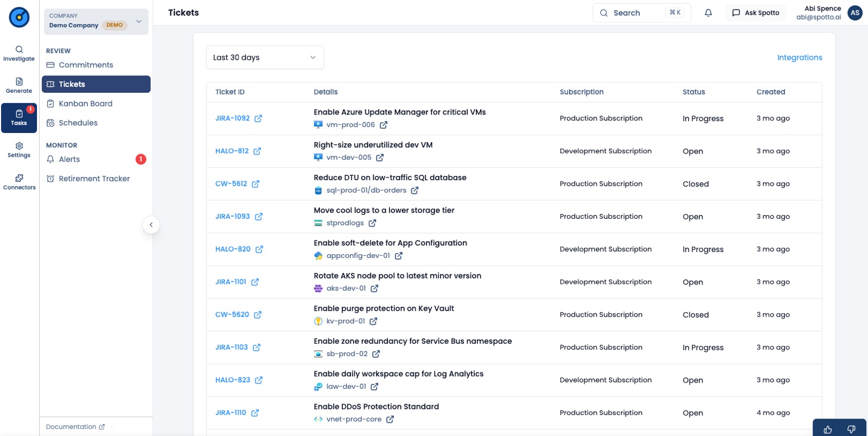
Task: Open ticket JIRA-1092
Action: pyautogui.click(x=233, y=118)
